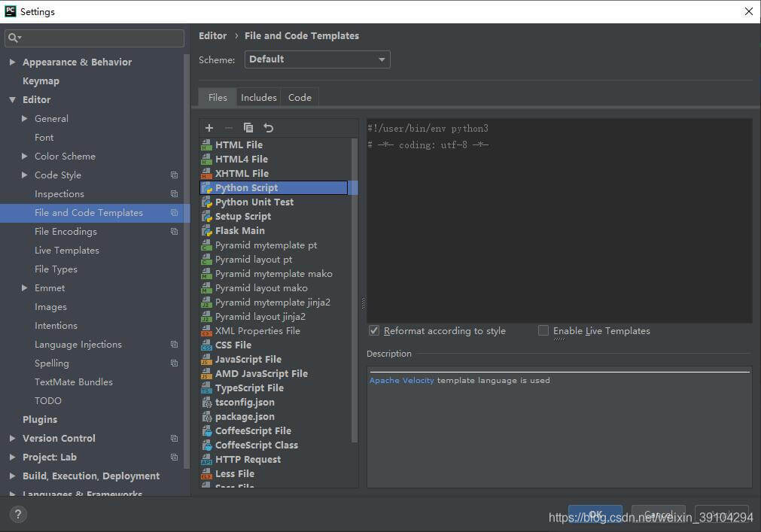Expand the Version Control section
761x532 pixels.
coord(12,439)
